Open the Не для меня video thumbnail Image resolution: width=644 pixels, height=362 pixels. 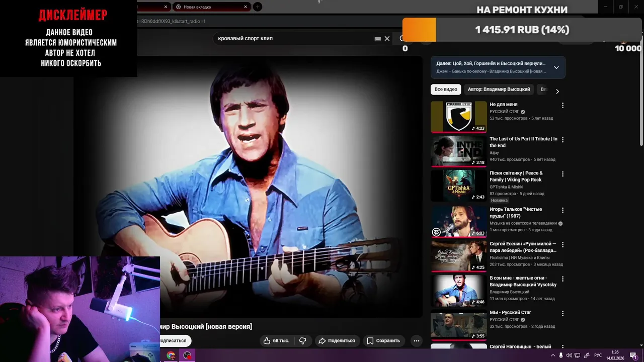point(459,117)
